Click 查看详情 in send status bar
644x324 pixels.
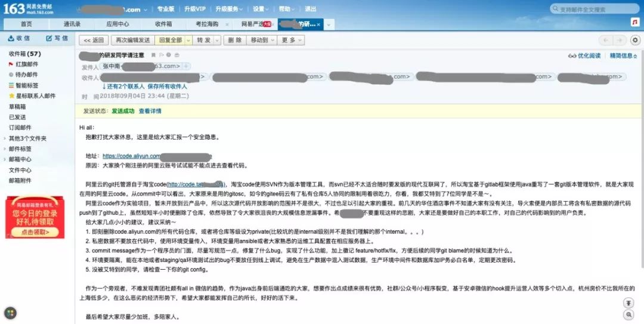[x=150, y=111]
